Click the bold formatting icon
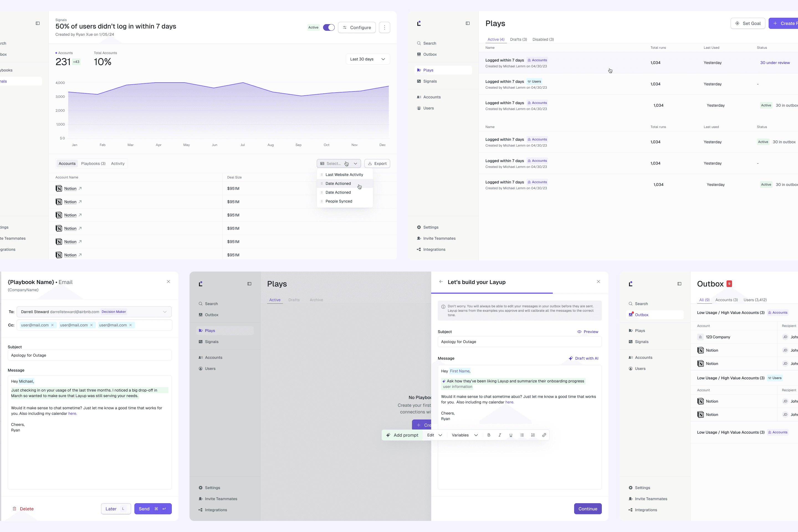Screen dimensions: 798x532 coord(488,435)
